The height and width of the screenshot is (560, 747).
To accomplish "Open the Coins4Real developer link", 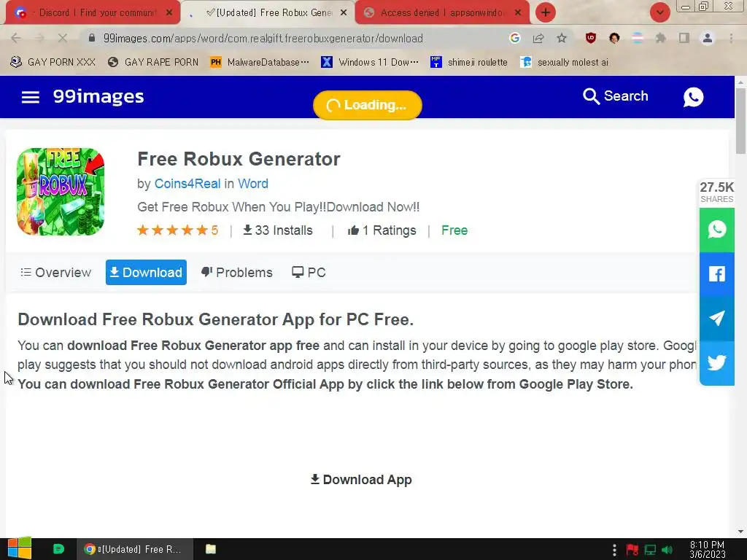I will click(187, 184).
